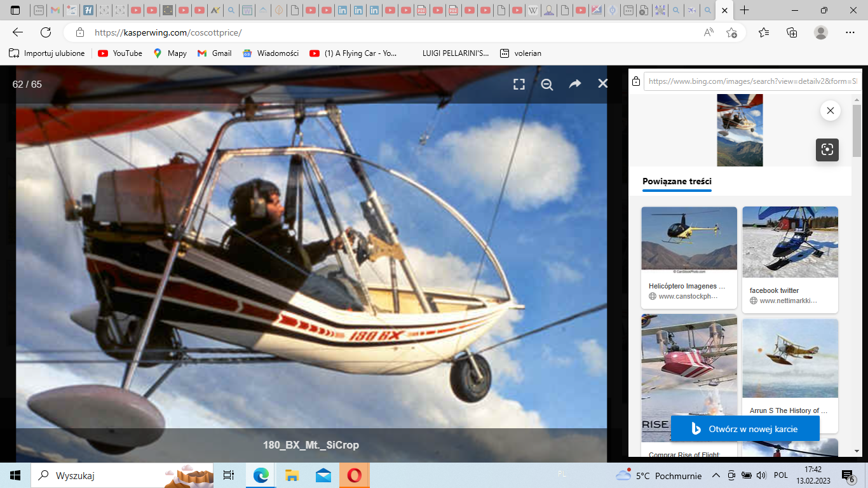Viewport: 868px width, 488px height.
Task: Go back to the previous page
Action: (x=18, y=32)
